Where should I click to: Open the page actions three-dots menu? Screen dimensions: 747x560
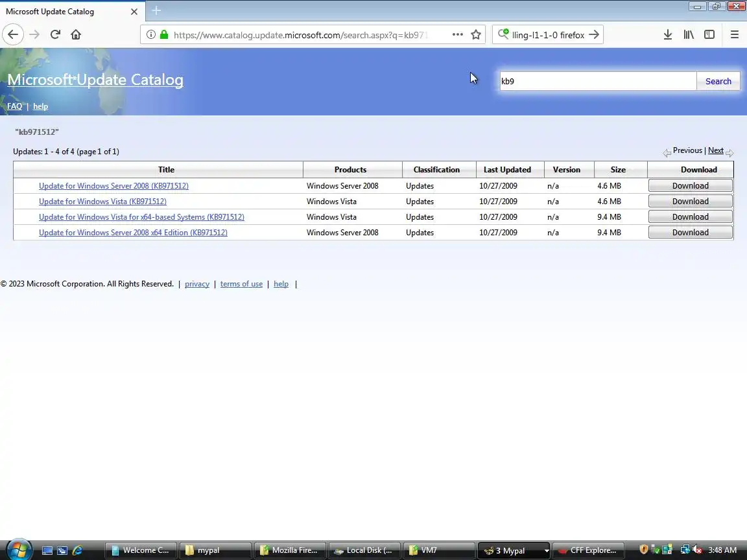[457, 34]
